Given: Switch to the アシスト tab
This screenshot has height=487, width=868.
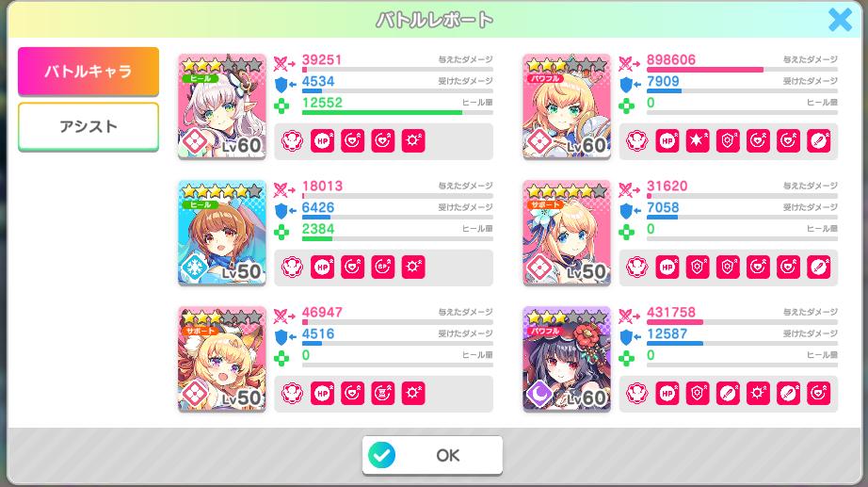Looking at the screenshot, I should tap(88, 126).
